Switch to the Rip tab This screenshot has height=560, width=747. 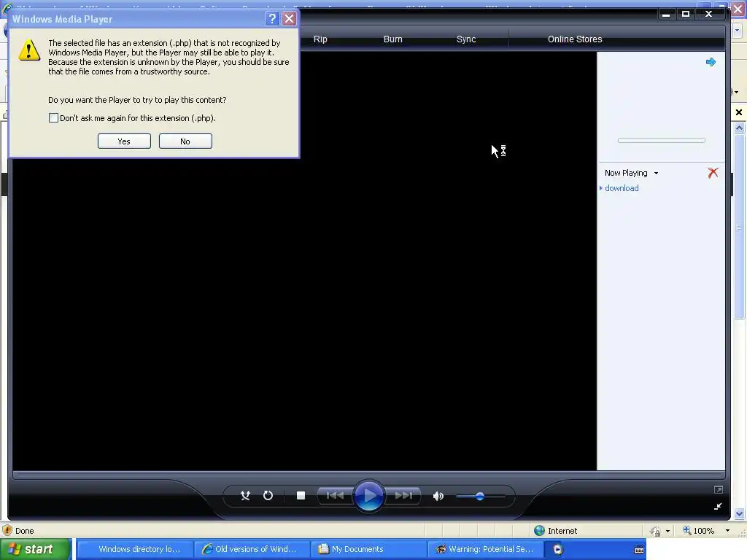click(320, 39)
